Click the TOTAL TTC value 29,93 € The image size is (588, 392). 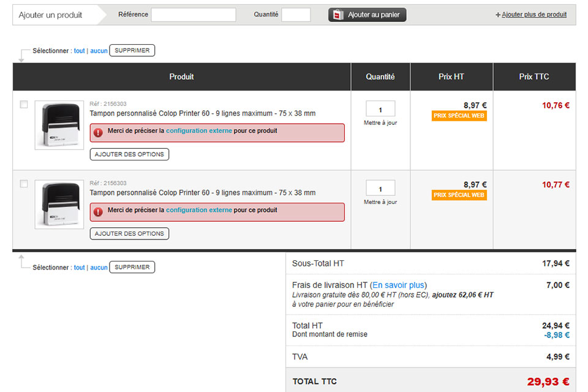click(x=548, y=382)
